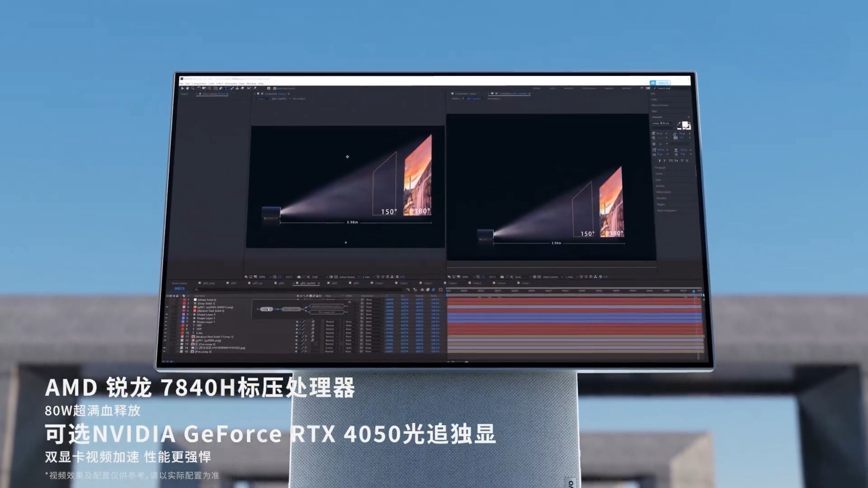This screenshot has width=868, height=488.
Task: Toggle visibility of Shape Layer 3
Action: click(167, 314)
